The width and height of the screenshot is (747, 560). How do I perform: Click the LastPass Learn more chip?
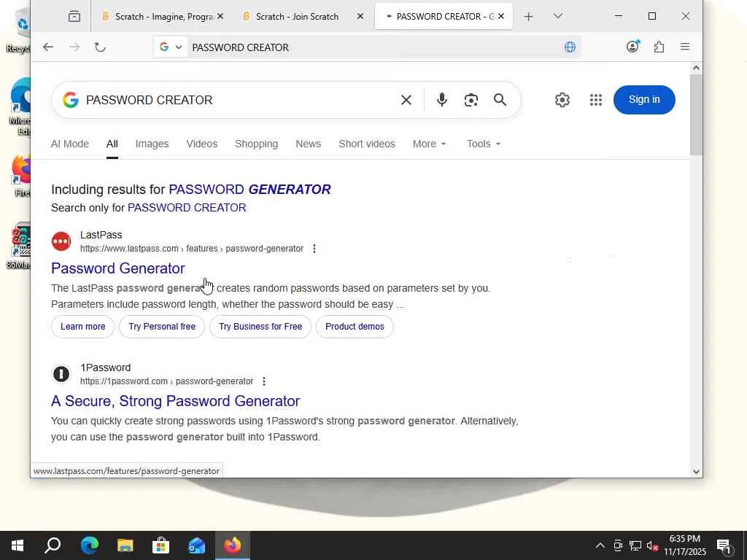83,327
